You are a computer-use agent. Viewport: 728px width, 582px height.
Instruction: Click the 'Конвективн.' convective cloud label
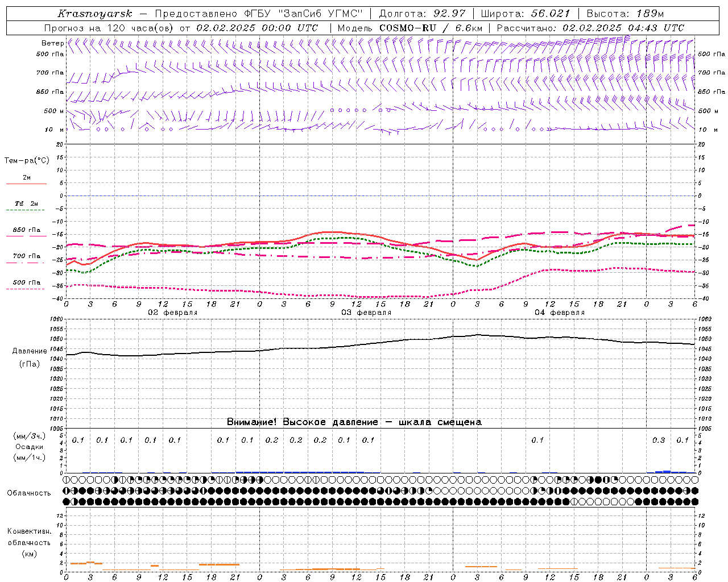pyautogui.click(x=29, y=531)
